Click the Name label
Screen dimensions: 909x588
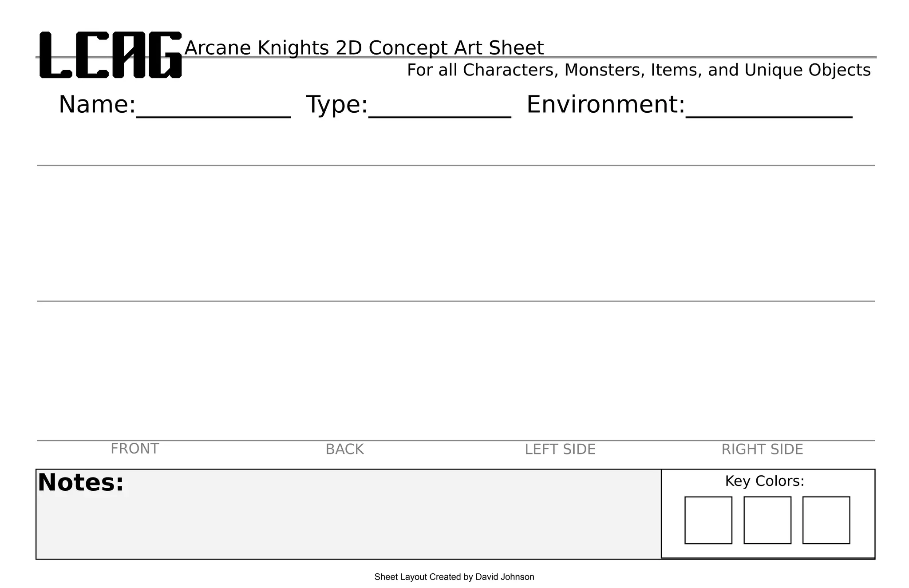point(97,105)
